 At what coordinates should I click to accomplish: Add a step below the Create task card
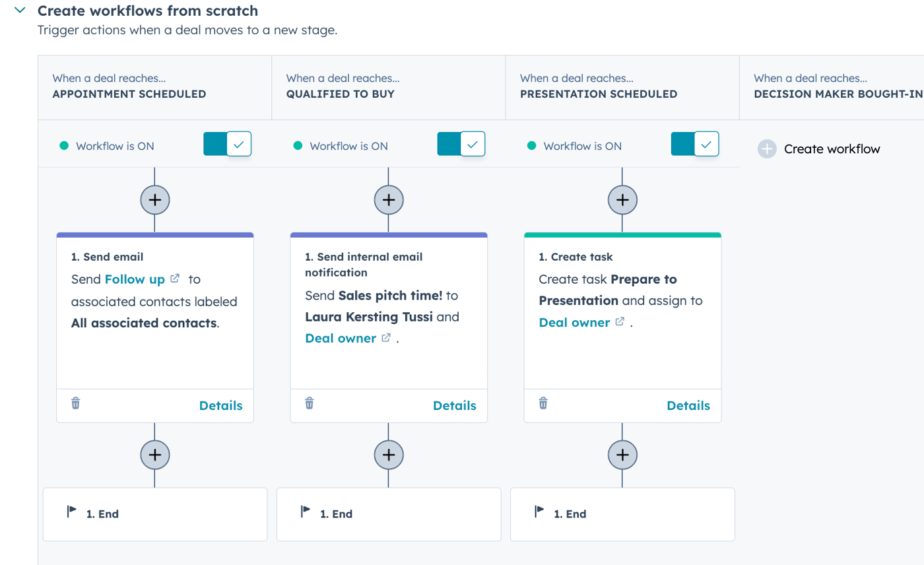[622, 454]
